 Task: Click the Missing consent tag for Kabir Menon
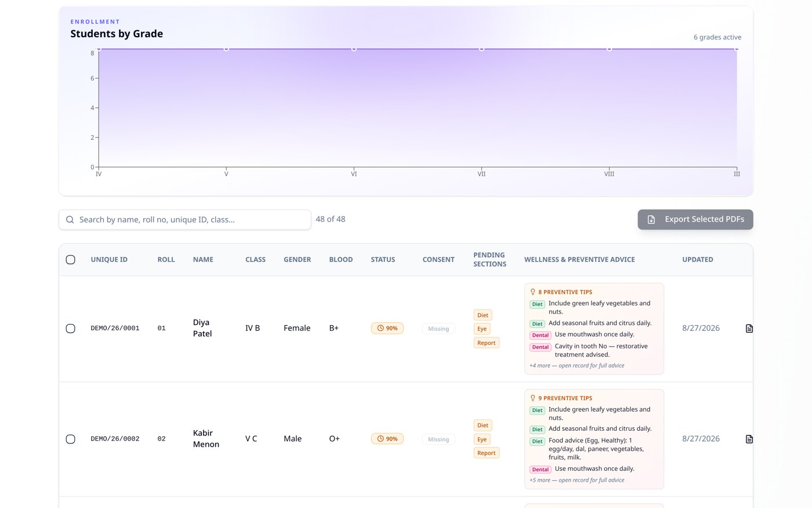click(438, 439)
